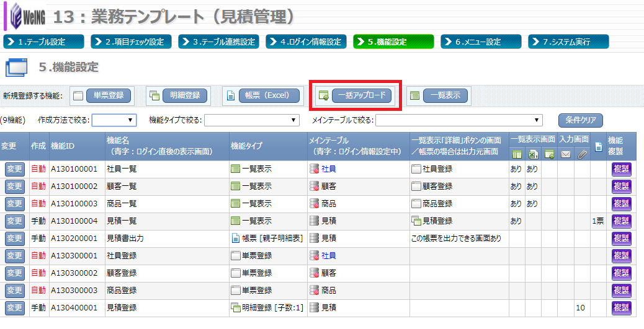Click the 単票登録 form icon
The width and height of the screenshot is (644, 329).
pyautogui.click(x=78, y=96)
